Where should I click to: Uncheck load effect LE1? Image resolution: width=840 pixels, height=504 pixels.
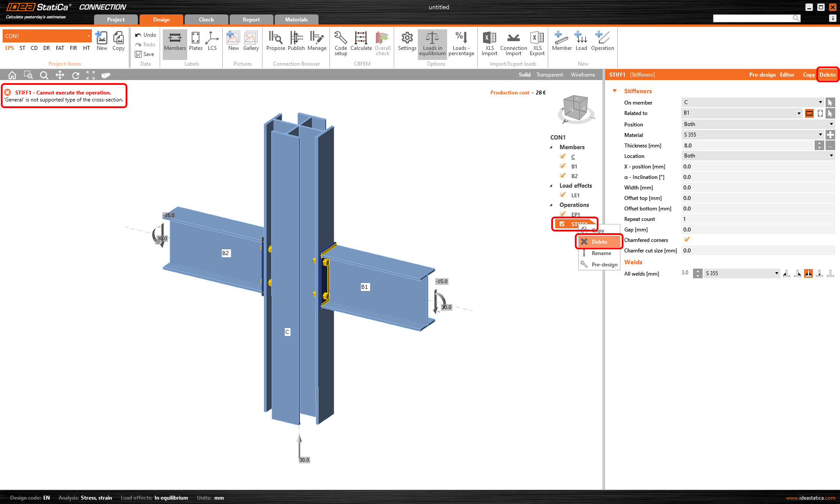563,195
